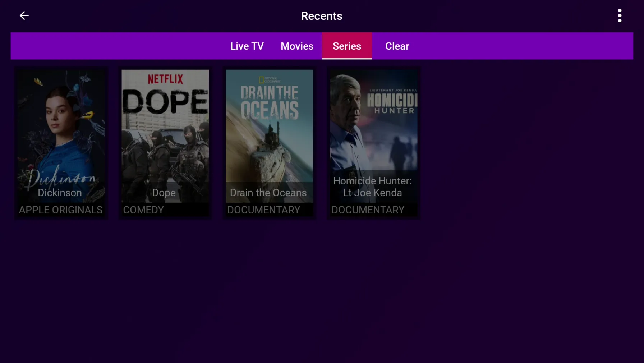Open the three-dot overflow menu

point(620,16)
